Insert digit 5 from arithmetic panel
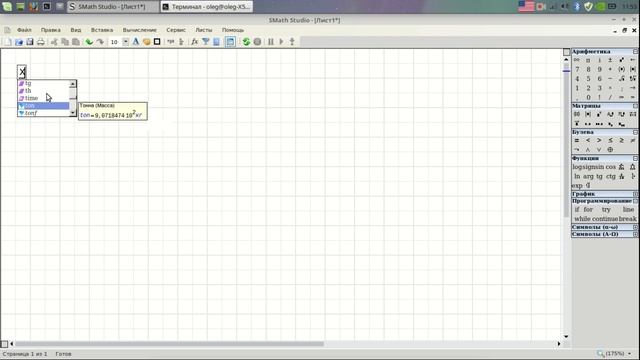 click(588, 79)
